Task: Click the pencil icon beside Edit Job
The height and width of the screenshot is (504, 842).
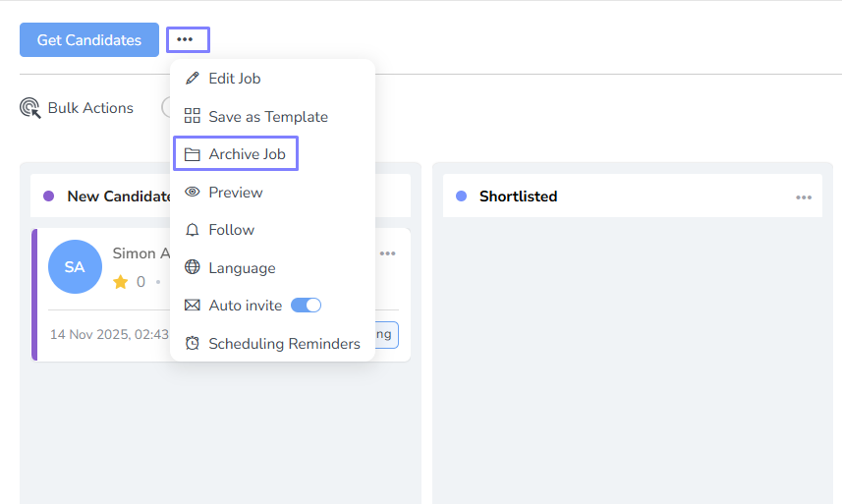Action: tap(193, 79)
